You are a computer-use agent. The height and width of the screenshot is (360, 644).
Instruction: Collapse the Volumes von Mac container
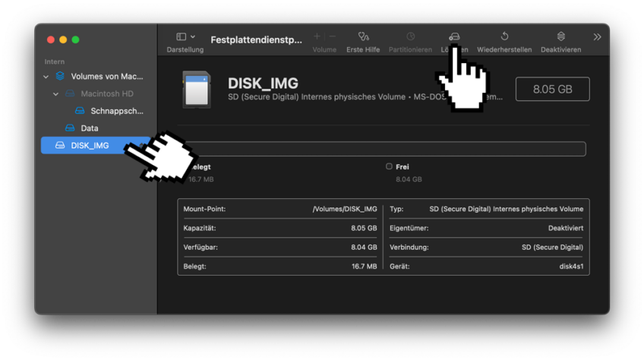46,77
